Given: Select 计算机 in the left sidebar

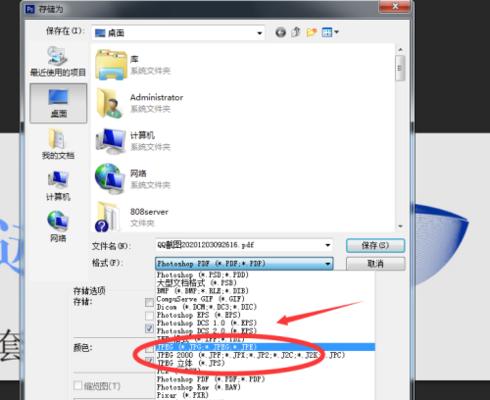Looking at the screenshot, I should [58, 186].
